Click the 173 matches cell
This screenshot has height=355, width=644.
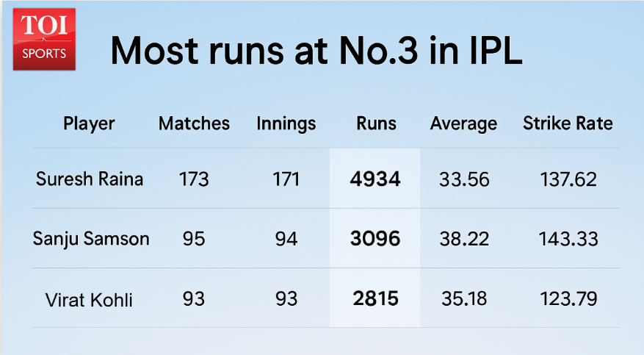194,179
